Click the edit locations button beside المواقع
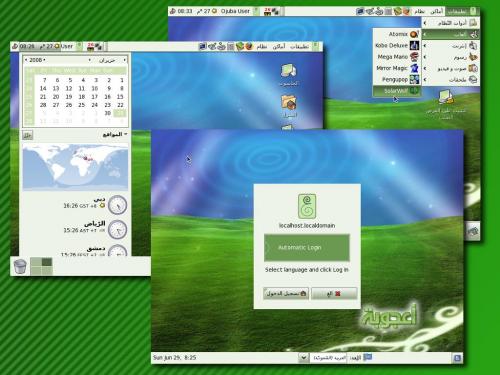500x375 pixels. tap(27, 135)
